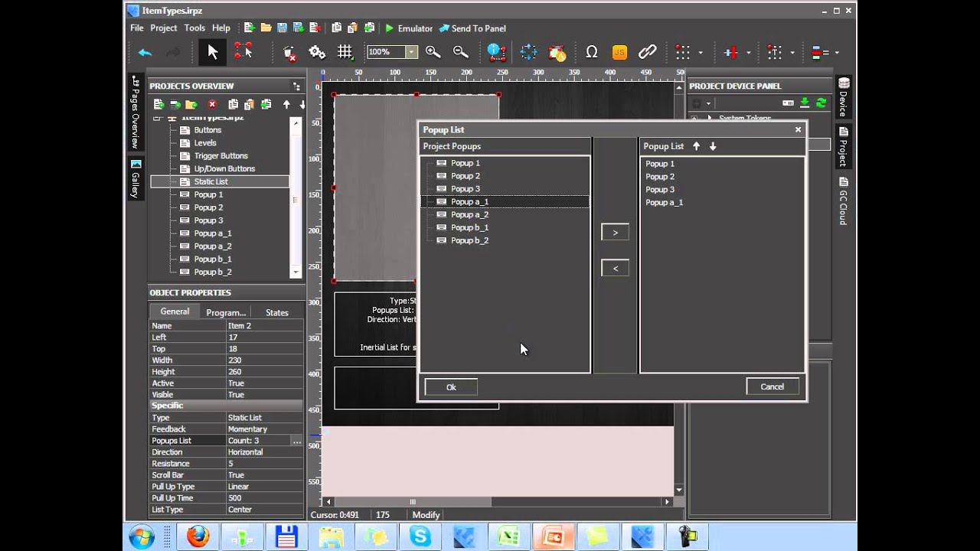Select Popup b_1 in Project Popups
980x551 pixels.
[469, 227]
